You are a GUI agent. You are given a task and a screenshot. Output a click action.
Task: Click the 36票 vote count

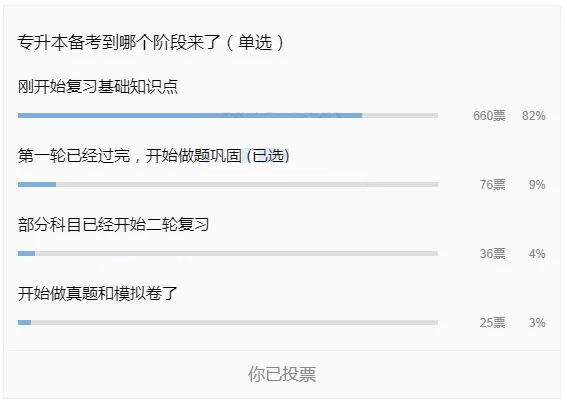493,254
